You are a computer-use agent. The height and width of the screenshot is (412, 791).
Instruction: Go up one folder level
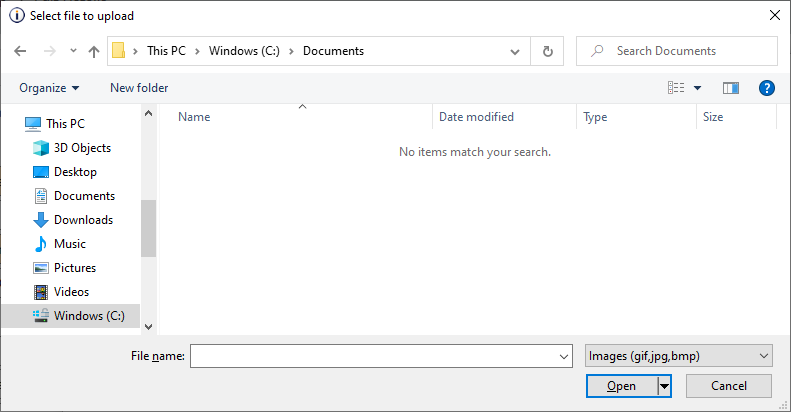[94, 51]
